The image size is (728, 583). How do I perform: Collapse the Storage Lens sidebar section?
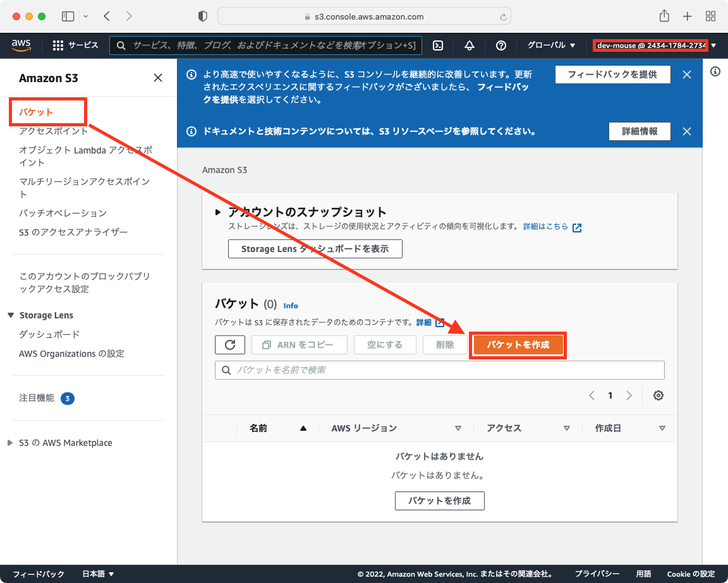coord(11,315)
